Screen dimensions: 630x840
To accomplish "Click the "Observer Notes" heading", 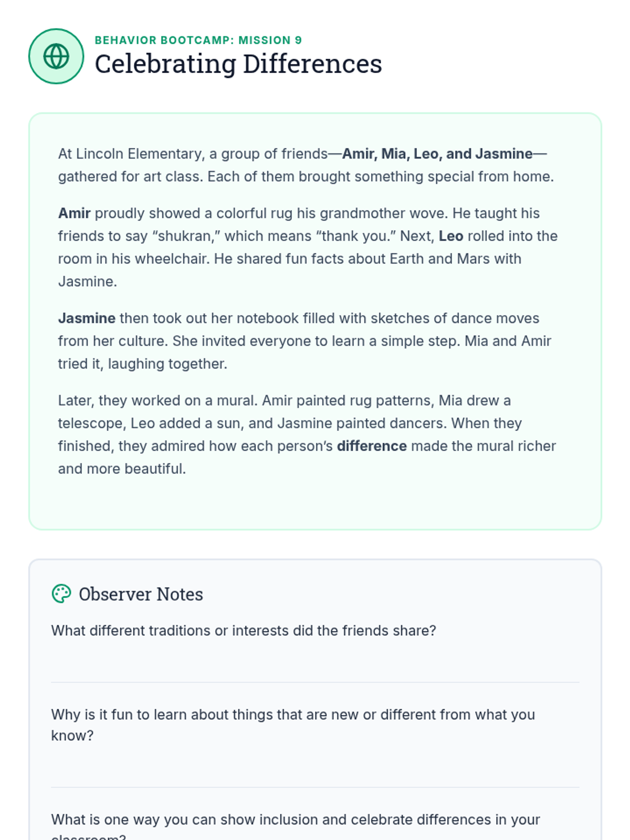I will click(141, 594).
